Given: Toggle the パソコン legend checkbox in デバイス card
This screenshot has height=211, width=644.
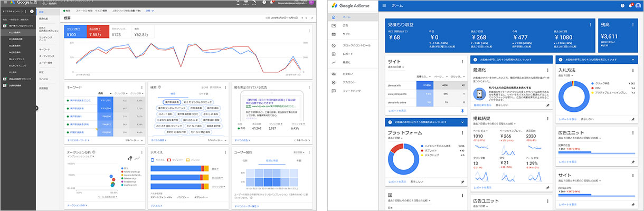Looking at the screenshot, I should click(x=188, y=159).
